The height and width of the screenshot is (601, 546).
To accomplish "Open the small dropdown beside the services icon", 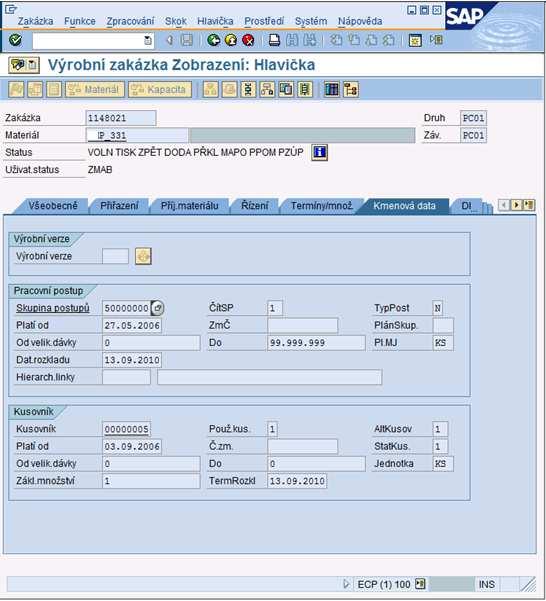I will click(x=33, y=65).
